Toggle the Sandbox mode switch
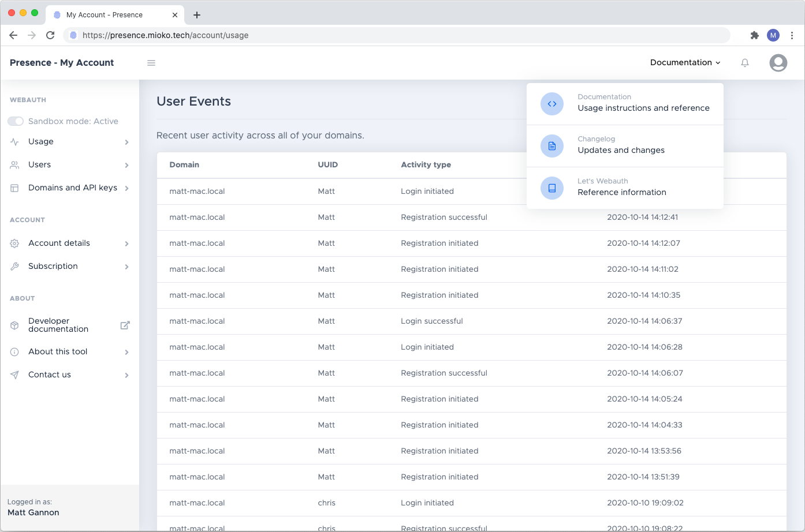 coord(16,121)
